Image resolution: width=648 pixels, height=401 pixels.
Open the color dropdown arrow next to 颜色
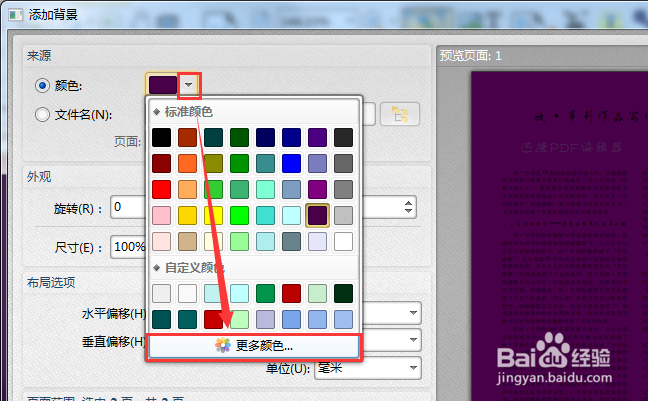(189, 85)
